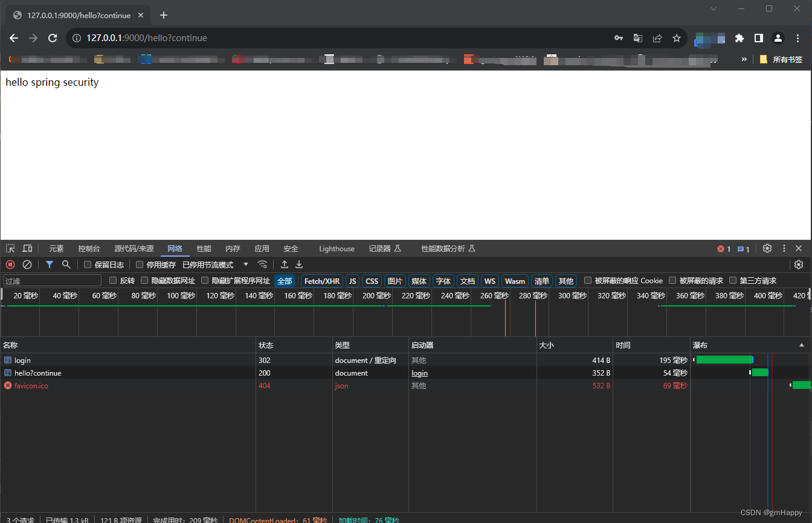The height and width of the screenshot is (523, 812).
Task: Select the hello?continue request row
Action: pos(406,373)
